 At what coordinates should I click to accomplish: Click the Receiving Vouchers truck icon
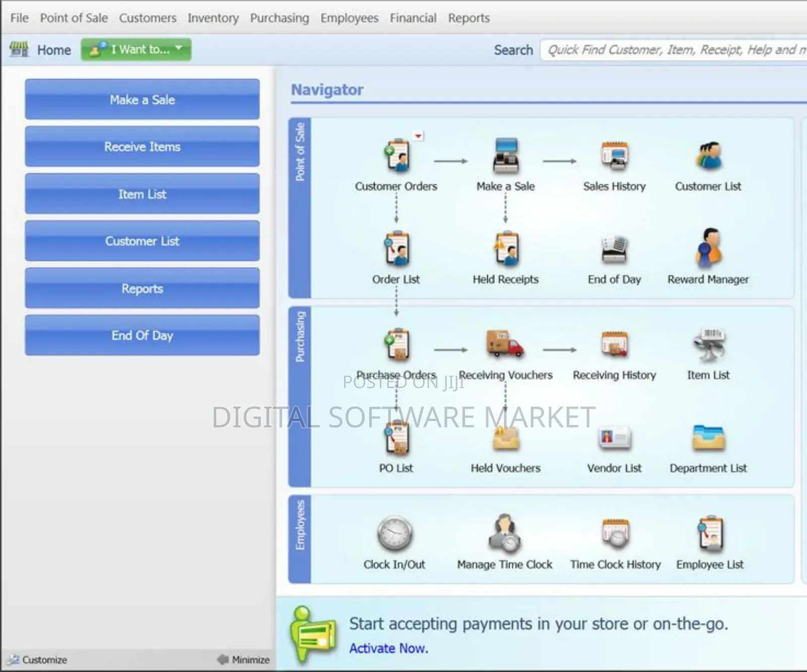click(x=506, y=345)
